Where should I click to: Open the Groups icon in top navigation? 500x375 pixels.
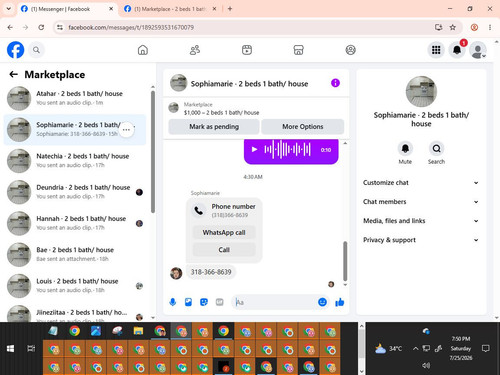[x=350, y=50]
